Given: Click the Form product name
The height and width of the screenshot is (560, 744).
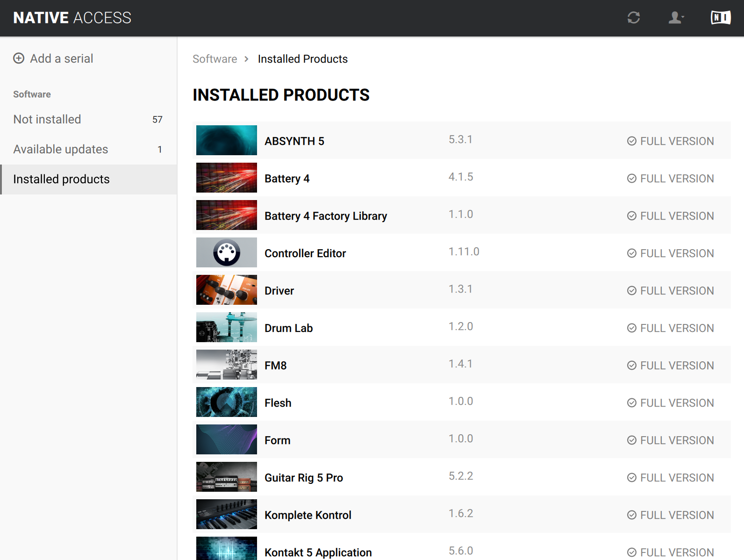Looking at the screenshot, I should pyautogui.click(x=277, y=440).
